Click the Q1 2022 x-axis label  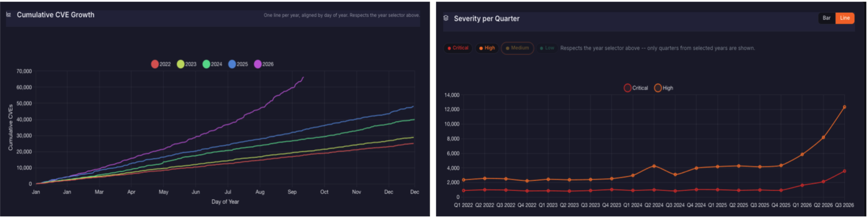click(463, 205)
